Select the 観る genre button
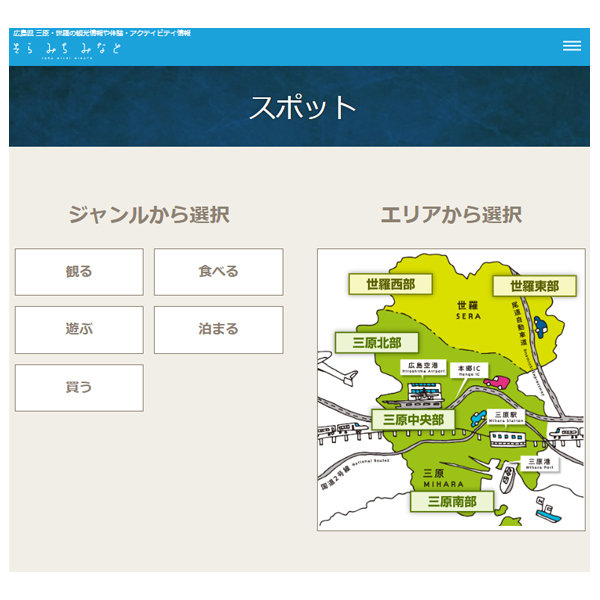 79,272
